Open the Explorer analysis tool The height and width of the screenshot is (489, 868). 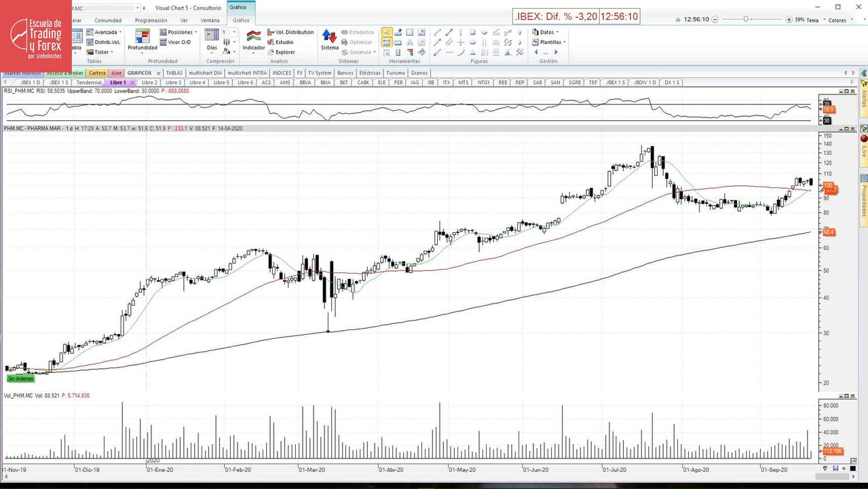click(x=282, y=52)
